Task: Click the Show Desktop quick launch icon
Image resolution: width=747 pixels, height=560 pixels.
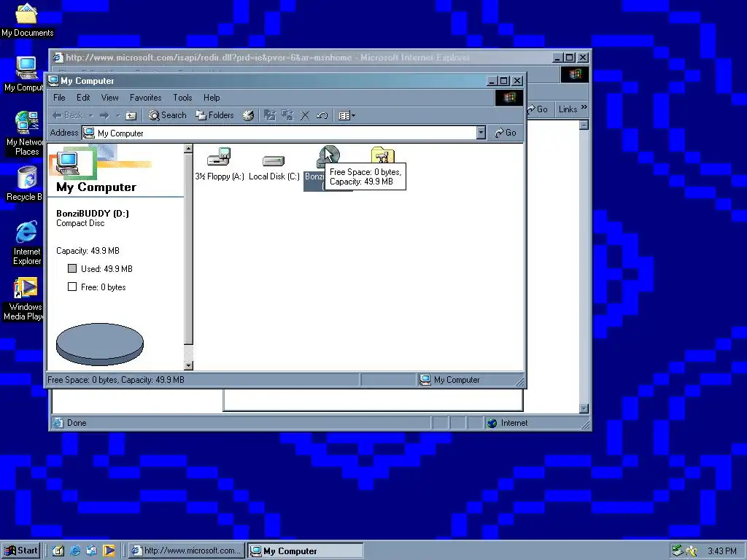Action: [x=58, y=551]
